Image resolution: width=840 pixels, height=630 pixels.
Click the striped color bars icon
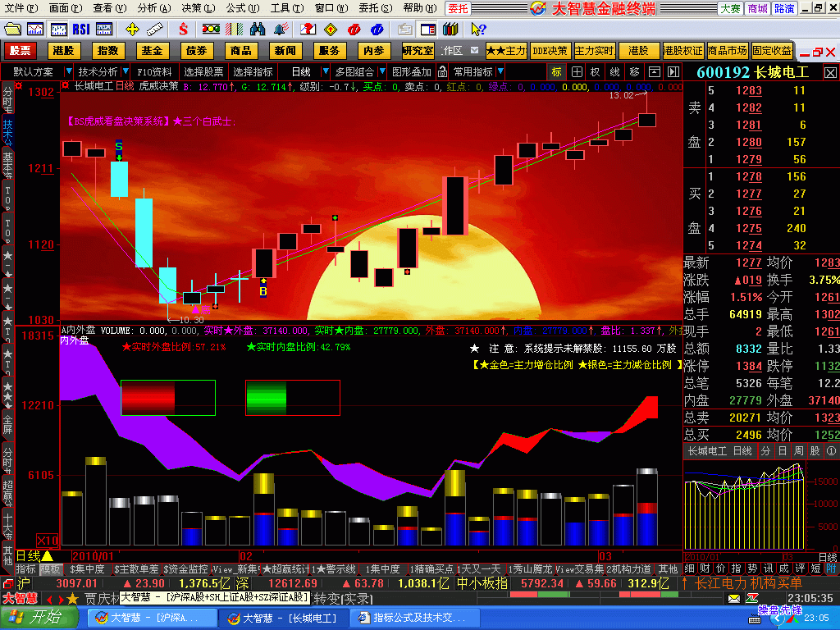[234, 29]
